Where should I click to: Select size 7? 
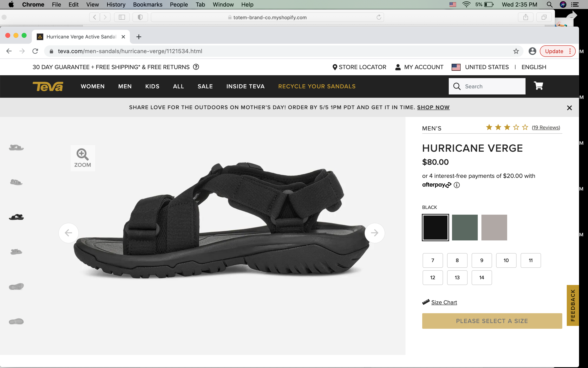tap(432, 260)
